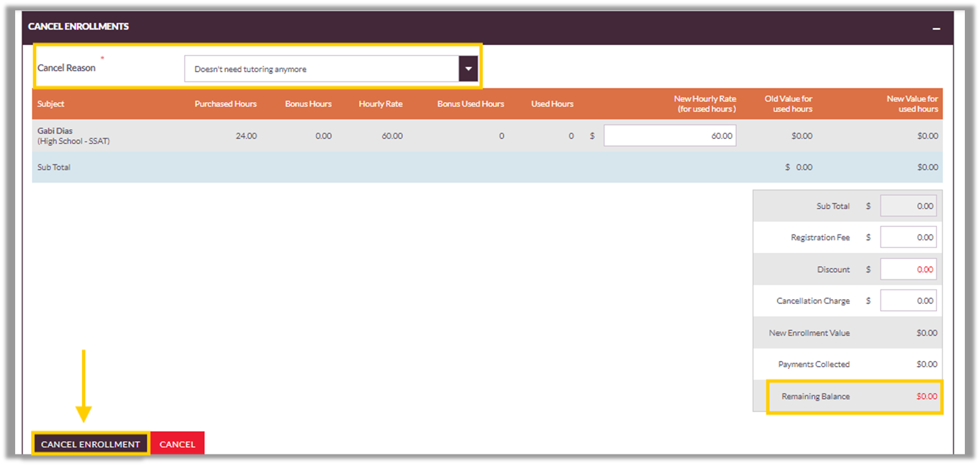Click the Bonus Hours column header

pyautogui.click(x=308, y=104)
